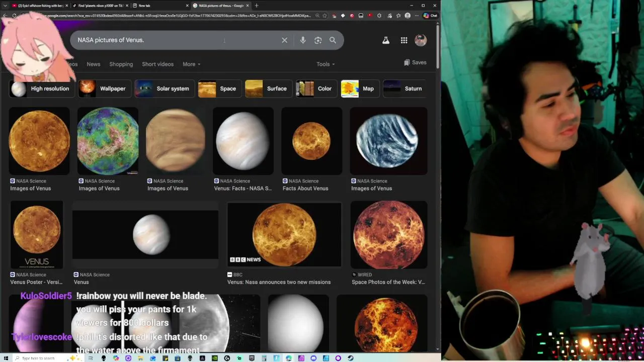
Task: Open the blue striped Venus image
Action: (x=388, y=141)
